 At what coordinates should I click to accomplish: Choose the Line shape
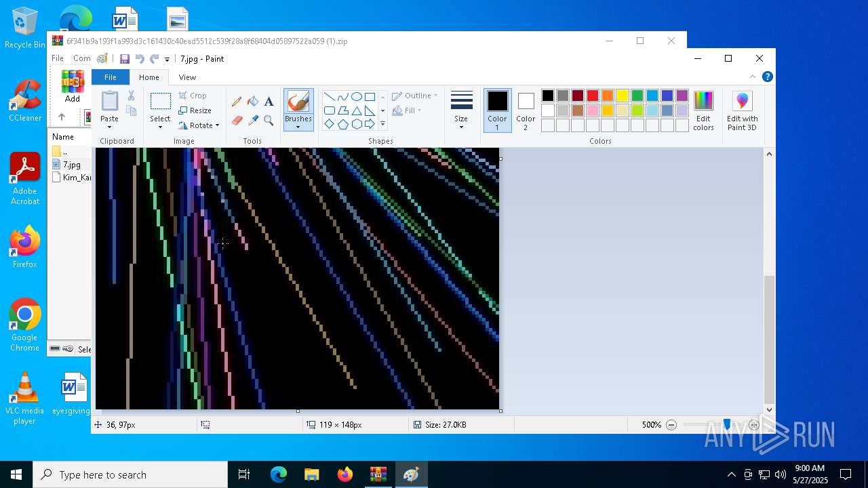tap(329, 96)
